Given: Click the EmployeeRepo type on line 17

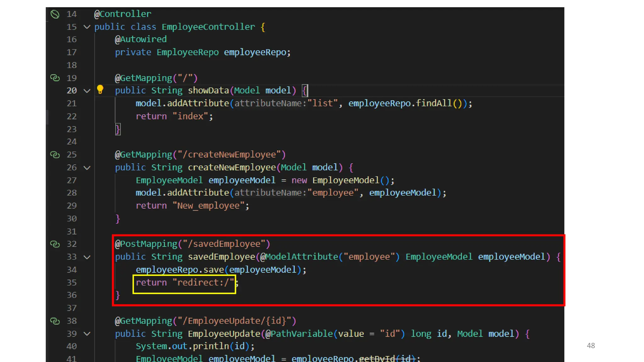Looking at the screenshot, I should (187, 52).
